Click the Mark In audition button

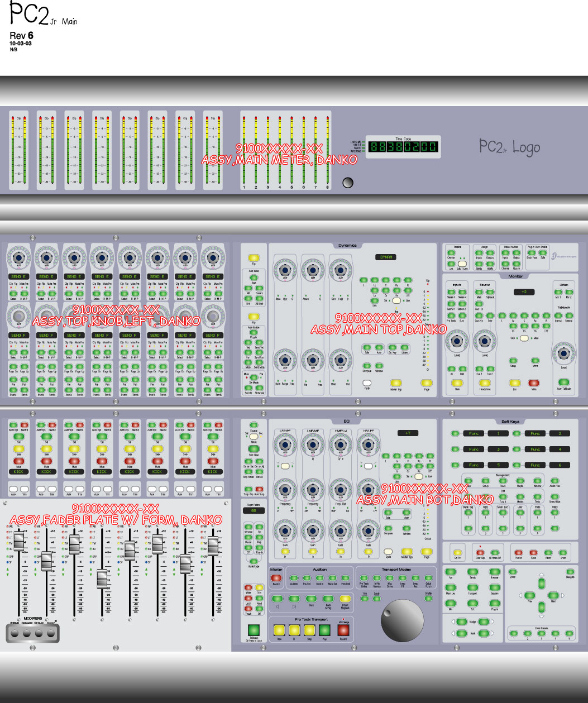(320, 578)
